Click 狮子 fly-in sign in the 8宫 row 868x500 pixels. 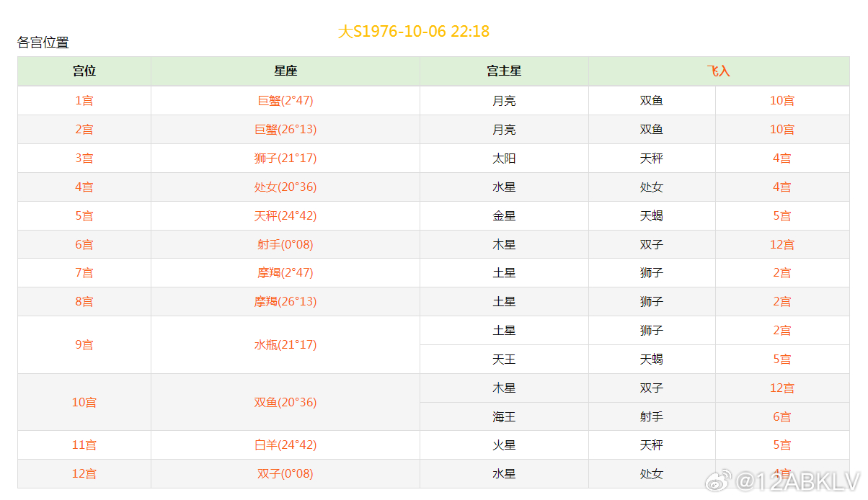(x=652, y=302)
